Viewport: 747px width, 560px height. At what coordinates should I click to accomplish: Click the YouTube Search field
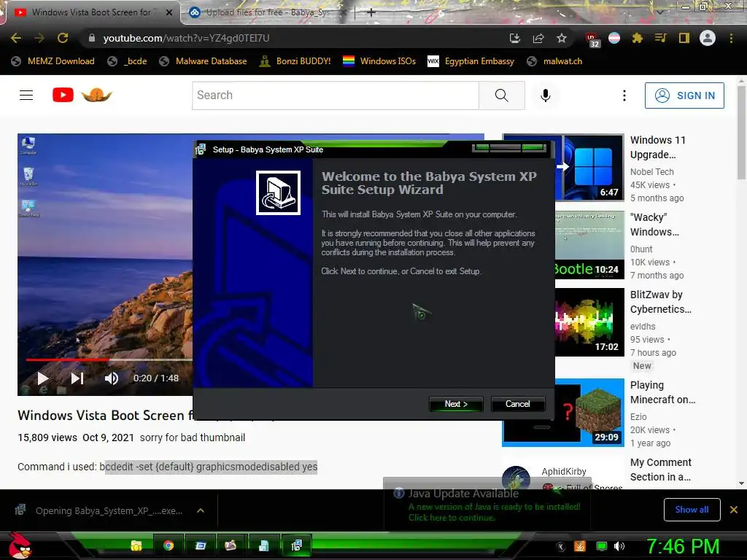[x=336, y=96]
